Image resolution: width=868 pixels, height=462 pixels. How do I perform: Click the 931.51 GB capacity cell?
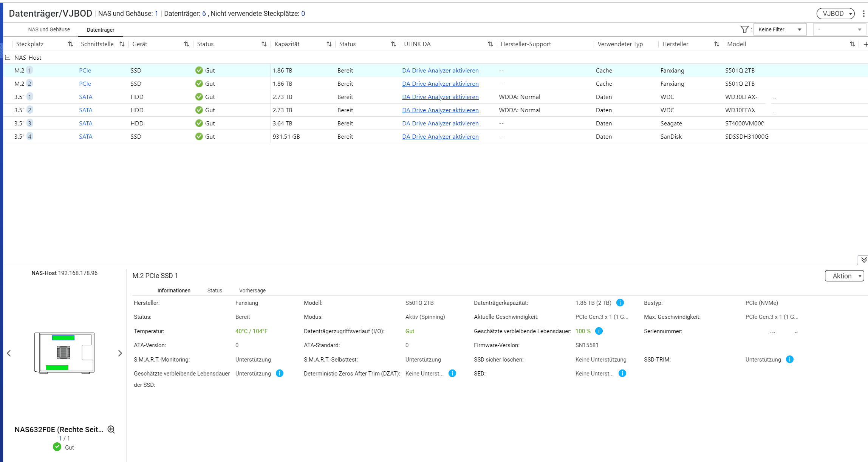click(x=286, y=136)
